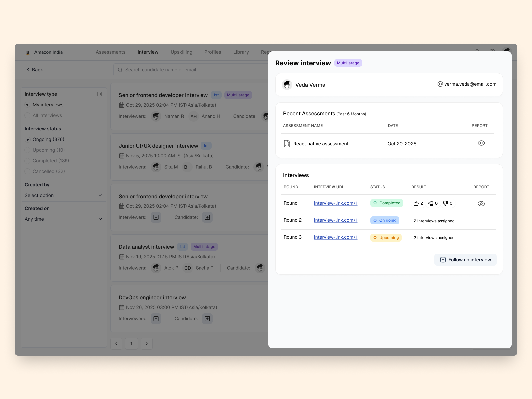Image resolution: width=532 pixels, height=399 pixels.
Task: Open the Round 1 interview report
Action: (481, 203)
